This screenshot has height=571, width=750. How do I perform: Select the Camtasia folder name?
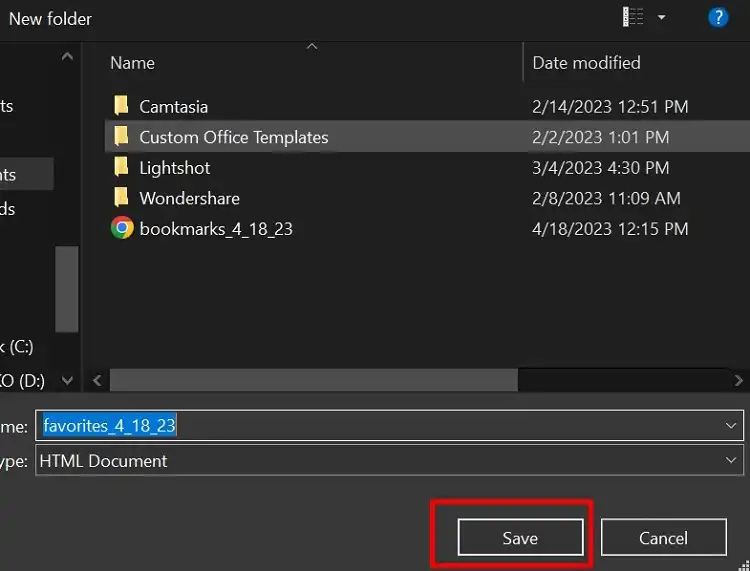pos(174,107)
